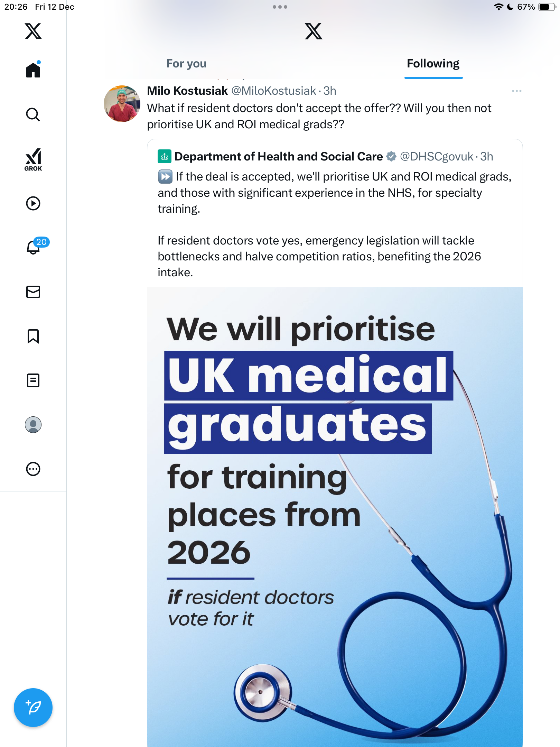Open the three-dot multitasking menu at top
The height and width of the screenshot is (747, 560).
pyautogui.click(x=280, y=7)
